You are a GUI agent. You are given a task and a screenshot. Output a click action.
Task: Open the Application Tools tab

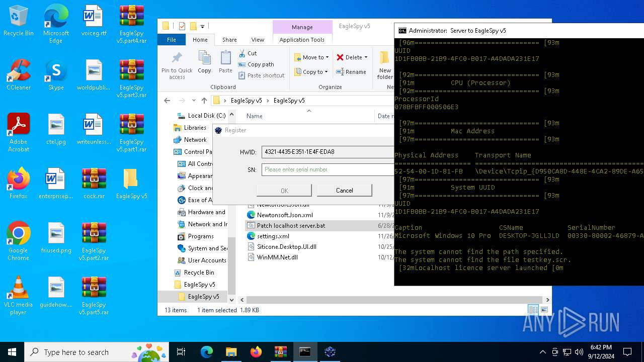point(302,40)
